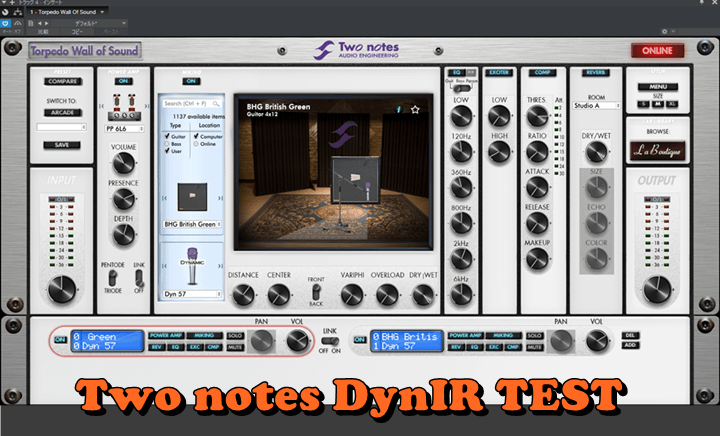
Task: Click the cabinet thumbnail in browser
Action: click(192, 197)
